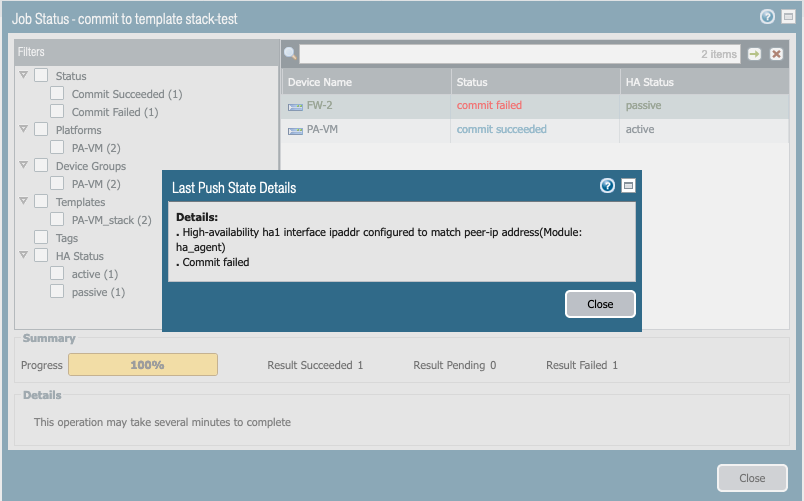804x501 pixels.
Task: Check passive (1) HA filter
Action: (57, 291)
